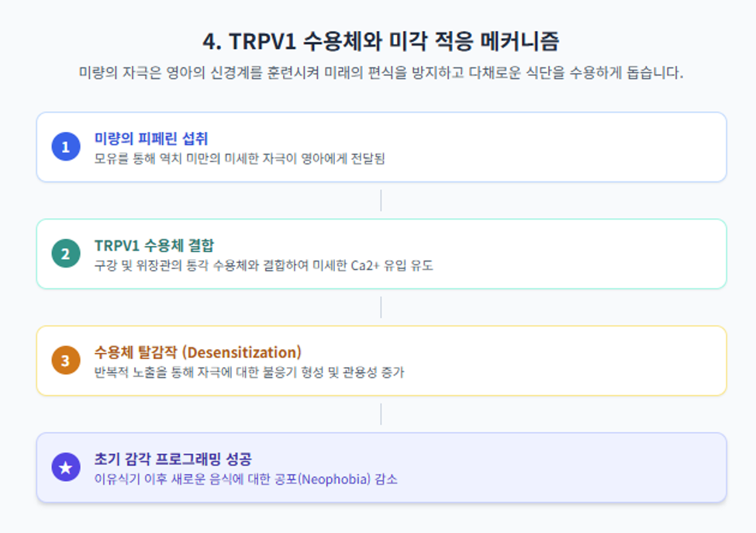Click the connector line above the star card
756x533 pixels.
[x=381, y=414]
